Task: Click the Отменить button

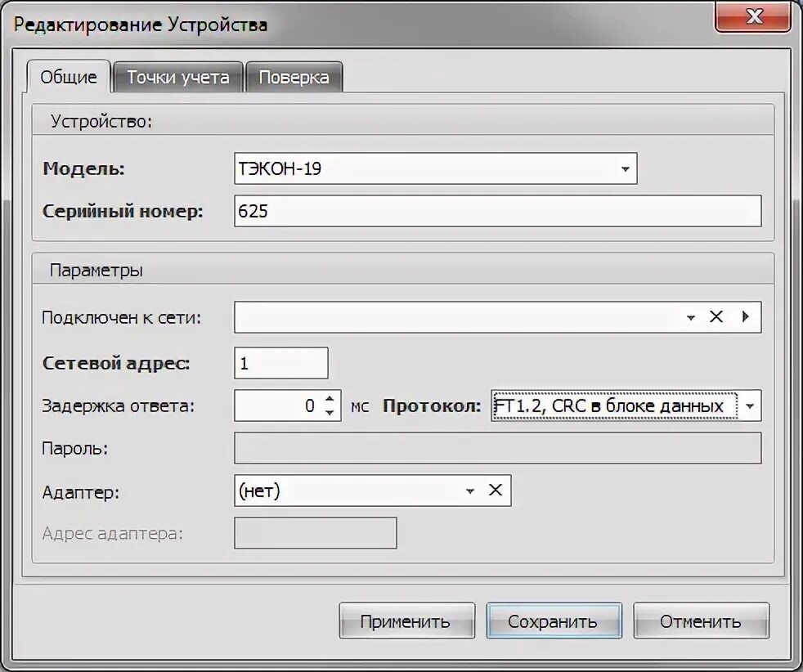Action: [x=701, y=620]
